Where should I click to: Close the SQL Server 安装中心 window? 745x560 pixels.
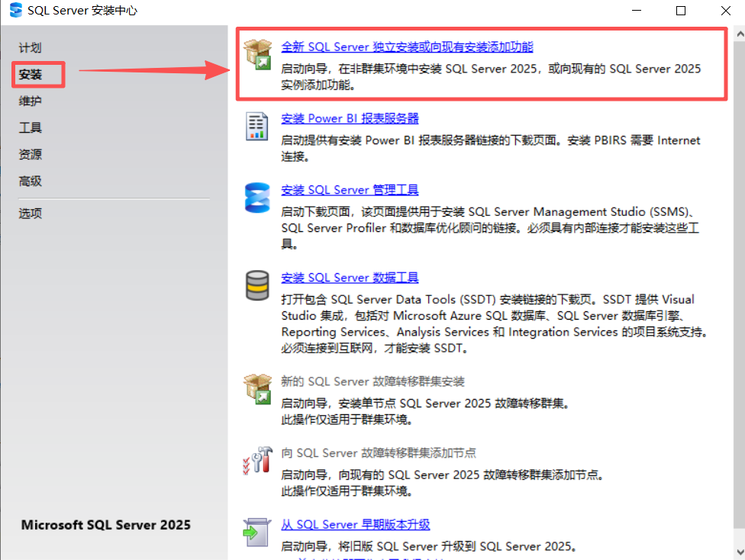(x=725, y=11)
